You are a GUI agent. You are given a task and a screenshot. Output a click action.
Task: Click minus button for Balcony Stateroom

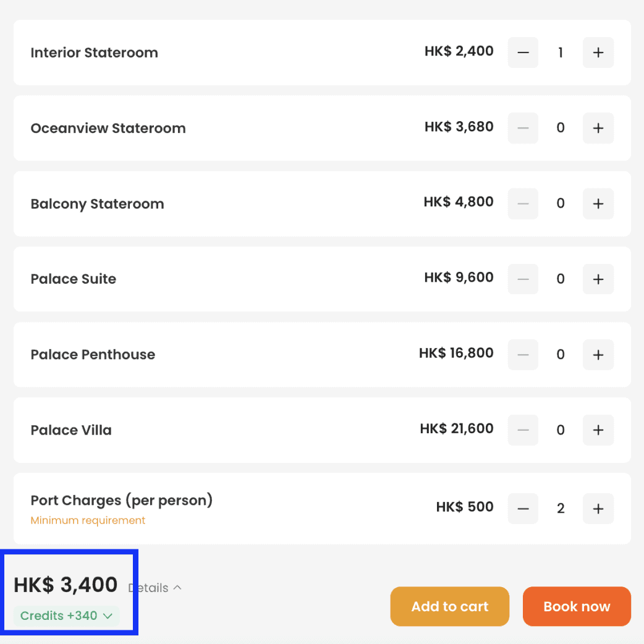tap(523, 203)
